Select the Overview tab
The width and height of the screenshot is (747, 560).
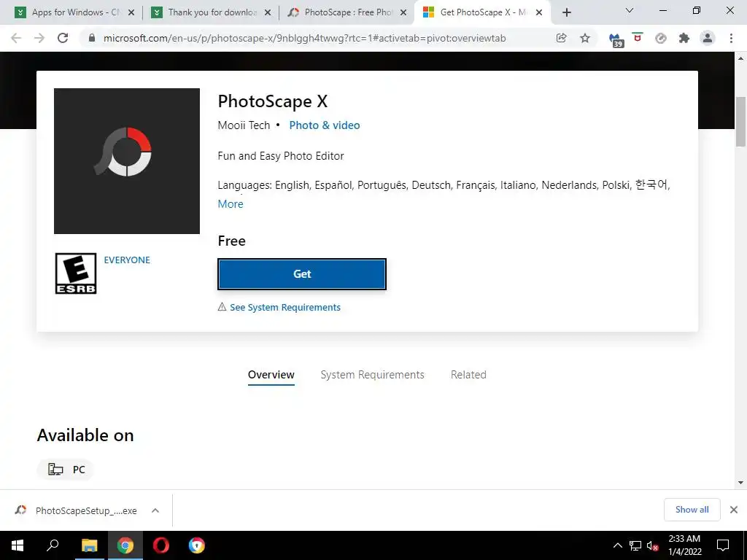pos(271,375)
